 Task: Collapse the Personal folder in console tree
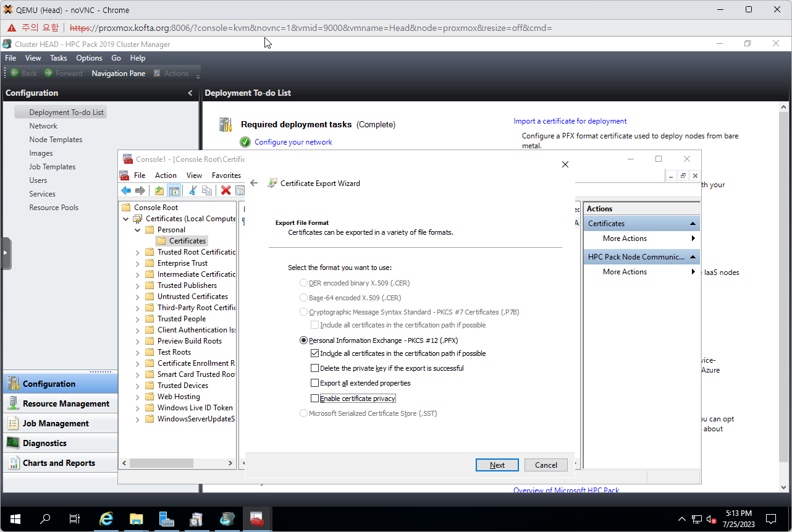tap(138, 230)
